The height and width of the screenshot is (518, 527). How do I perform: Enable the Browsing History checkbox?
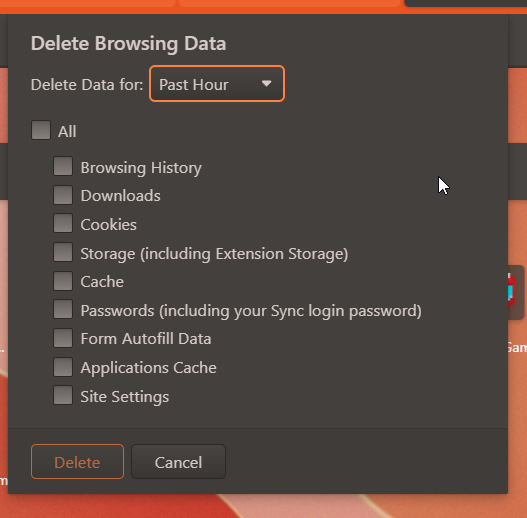(63, 166)
